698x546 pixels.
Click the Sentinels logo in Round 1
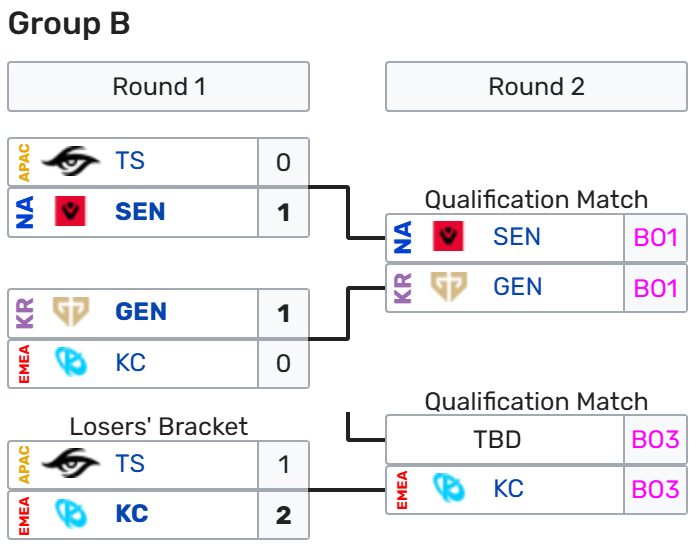pyautogui.click(x=70, y=211)
